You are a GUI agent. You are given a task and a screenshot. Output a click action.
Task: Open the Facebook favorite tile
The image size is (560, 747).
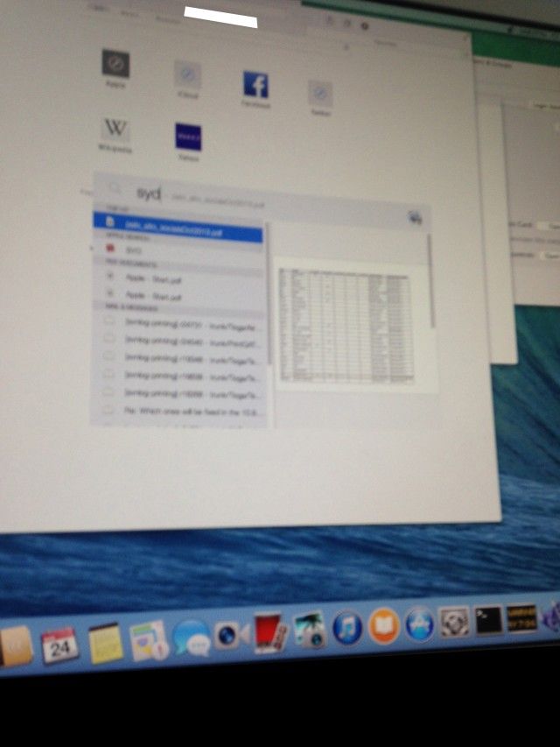pyautogui.click(x=255, y=86)
